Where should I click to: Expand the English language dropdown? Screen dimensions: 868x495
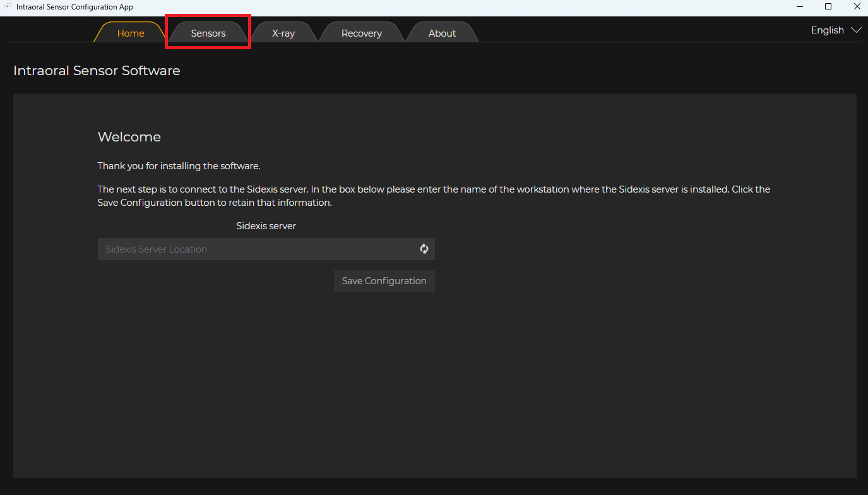tap(836, 30)
